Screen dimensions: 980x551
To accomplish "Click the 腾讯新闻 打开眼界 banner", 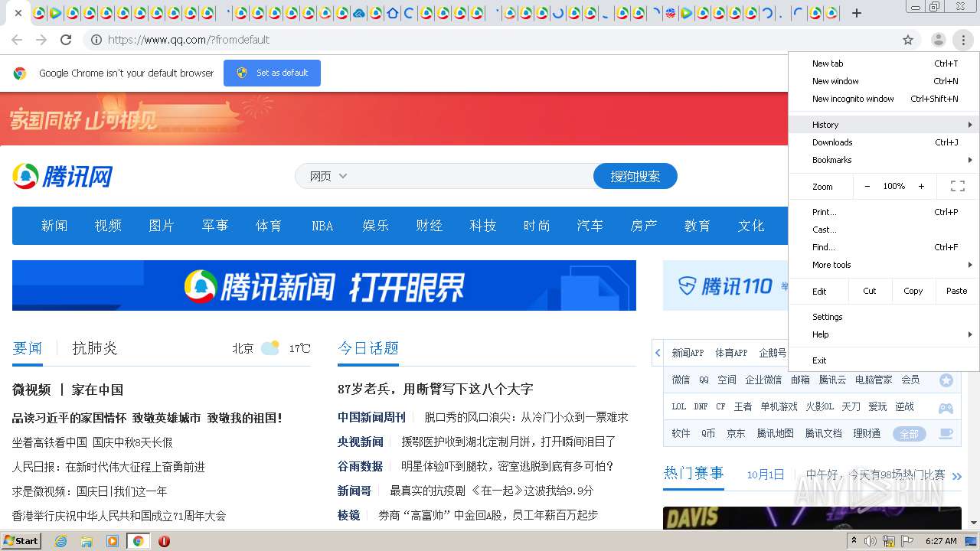I will click(x=324, y=285).
